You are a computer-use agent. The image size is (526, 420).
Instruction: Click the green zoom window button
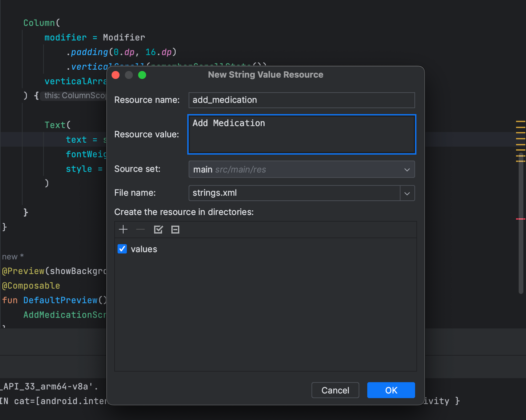pyautogui.click(x=142, y=75)
